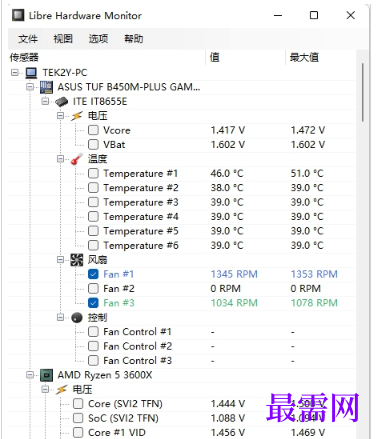Collapse the ASUS TUF B450M-PLUS node
Viewport: 378px width, 439px height.
30,87
